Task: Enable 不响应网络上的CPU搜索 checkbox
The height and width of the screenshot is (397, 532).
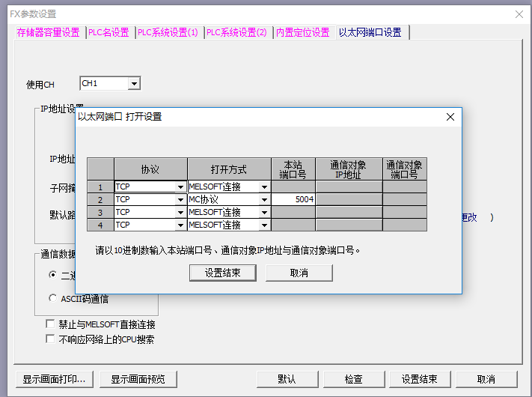Action: 51,339
